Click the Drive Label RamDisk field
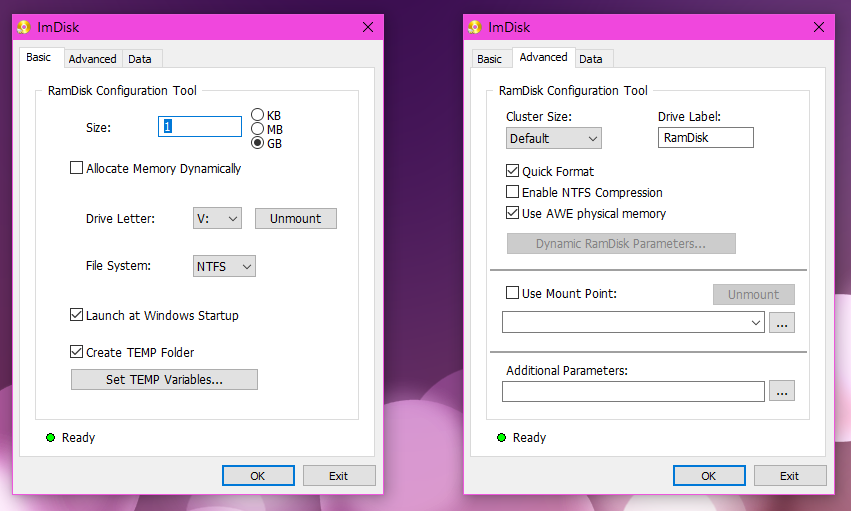Image resolution: width=851 pixels, height=511 pixels. (706, 138)
